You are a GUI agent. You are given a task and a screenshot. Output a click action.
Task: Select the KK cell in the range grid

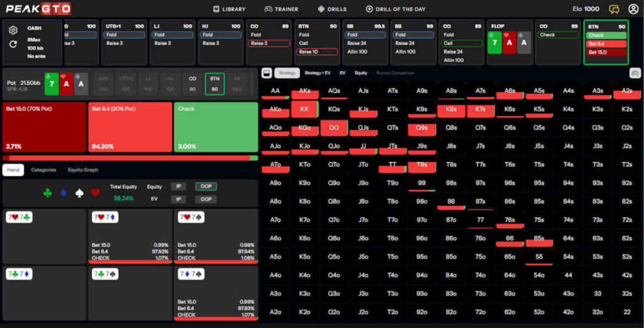click(x=304, y=110)
